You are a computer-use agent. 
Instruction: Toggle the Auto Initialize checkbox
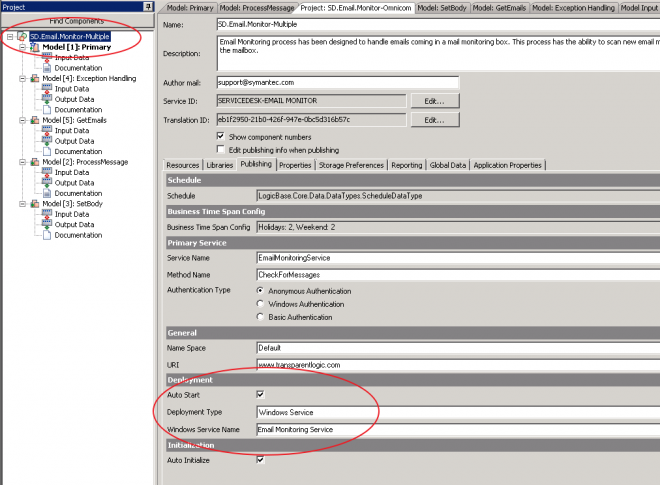tap(261, 459)
